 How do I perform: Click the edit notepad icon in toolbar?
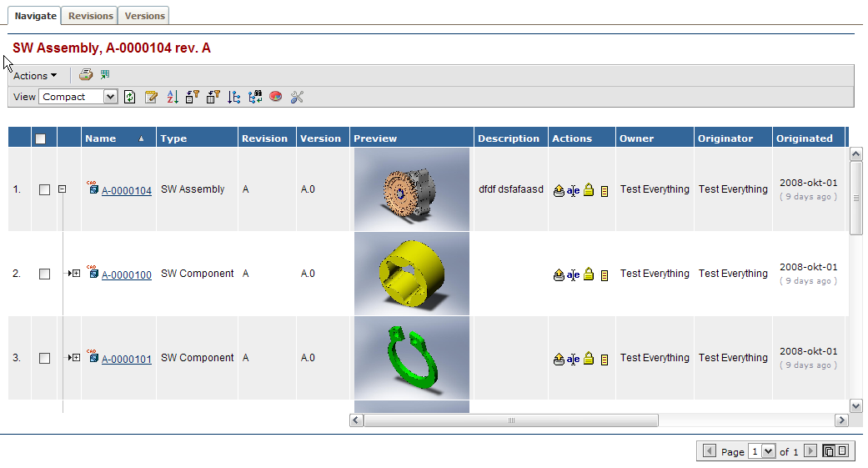point(151,97)
